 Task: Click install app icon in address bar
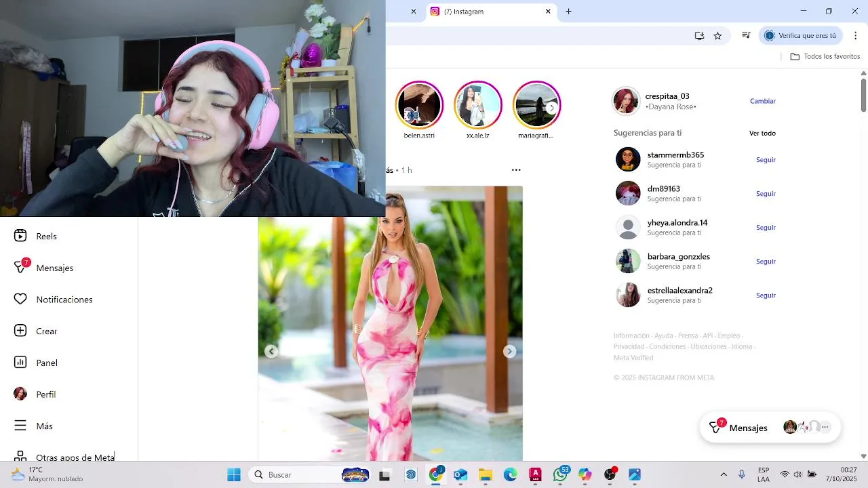tap(699, 36)
